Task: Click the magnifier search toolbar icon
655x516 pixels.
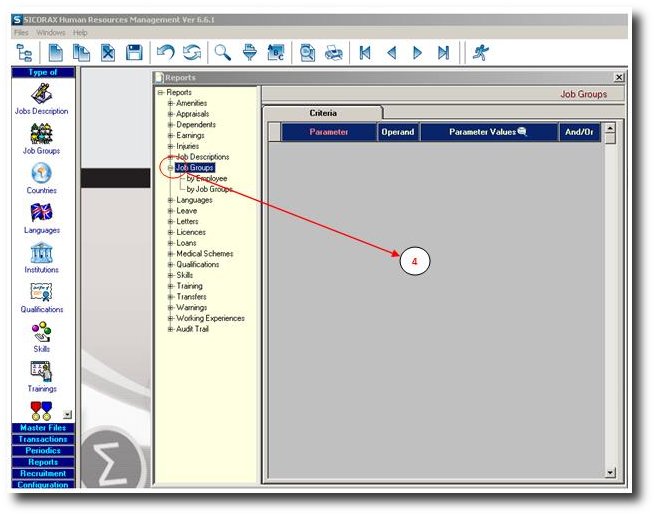Action: tap(223, 53)
